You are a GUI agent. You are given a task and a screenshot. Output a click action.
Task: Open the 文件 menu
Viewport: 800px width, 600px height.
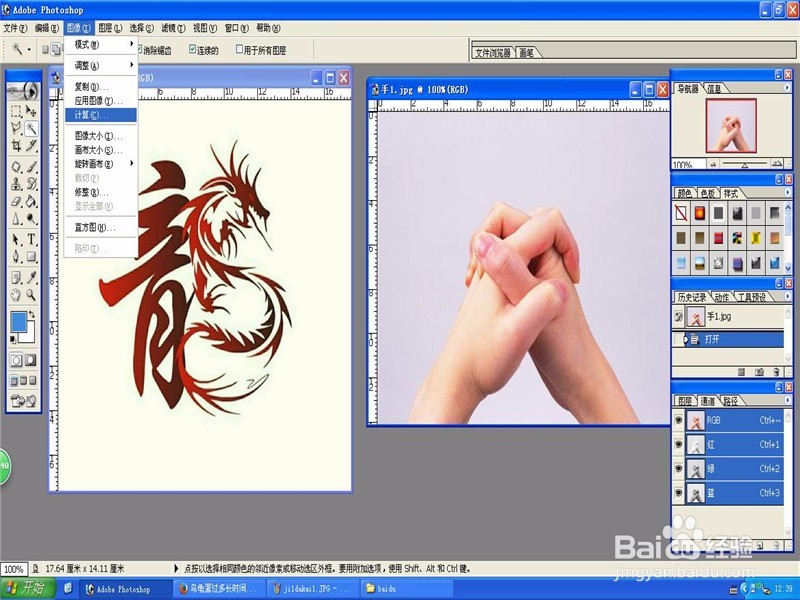click(15, 28)
